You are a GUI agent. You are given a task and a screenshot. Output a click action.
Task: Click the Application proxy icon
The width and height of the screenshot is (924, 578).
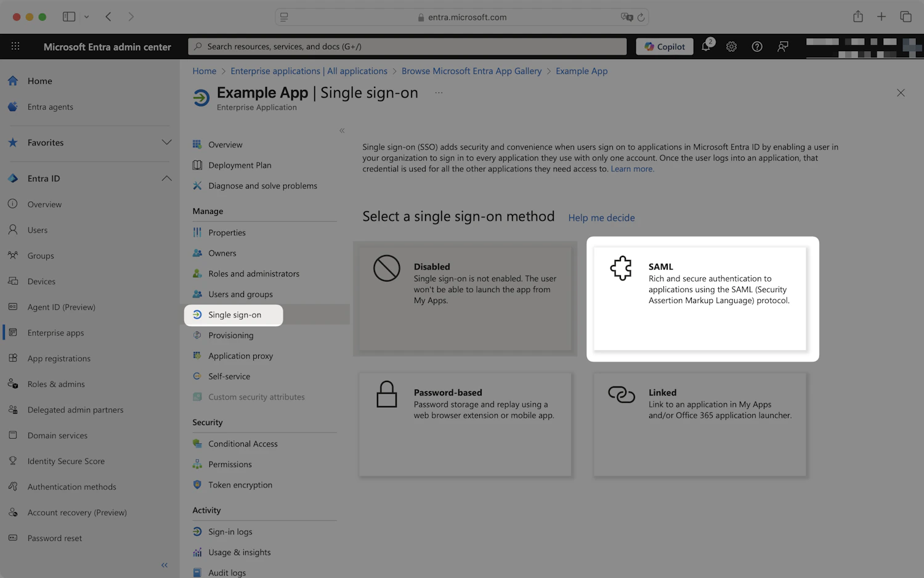click(197, 356)
